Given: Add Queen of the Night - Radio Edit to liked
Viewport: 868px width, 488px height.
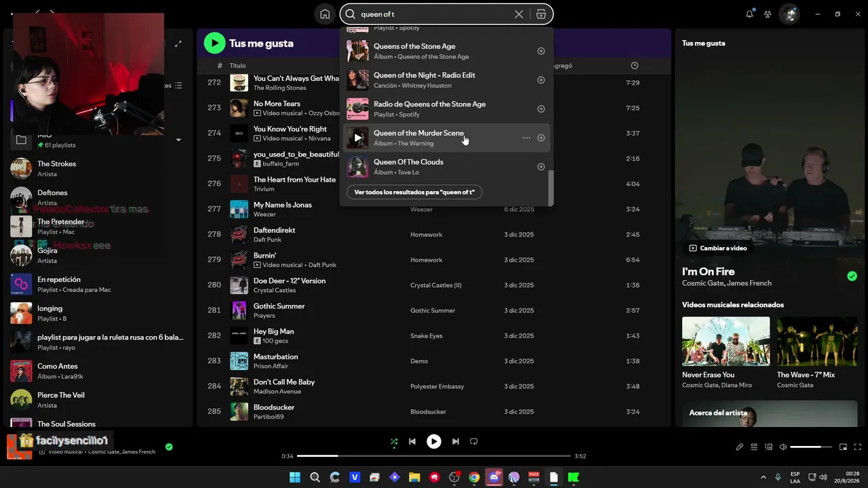Looking at the screenshot, I should (x=541, y=80).
